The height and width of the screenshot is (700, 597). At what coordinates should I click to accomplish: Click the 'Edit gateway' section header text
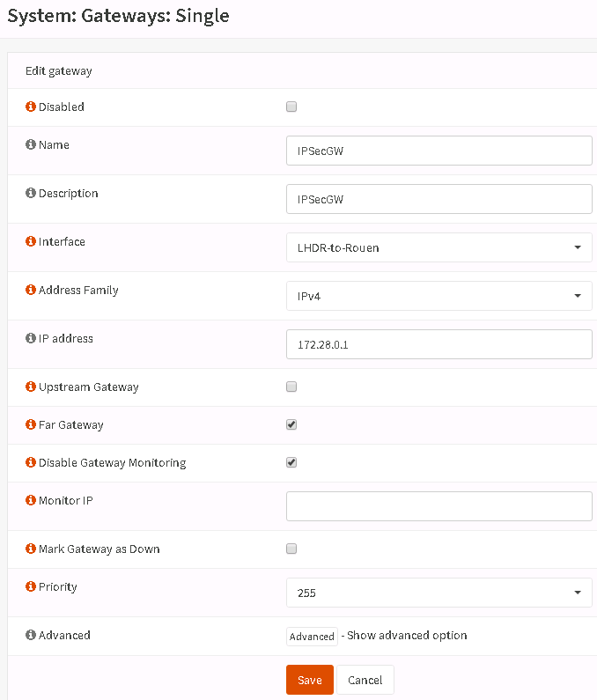pyautogui.click(x=58, y=71)
